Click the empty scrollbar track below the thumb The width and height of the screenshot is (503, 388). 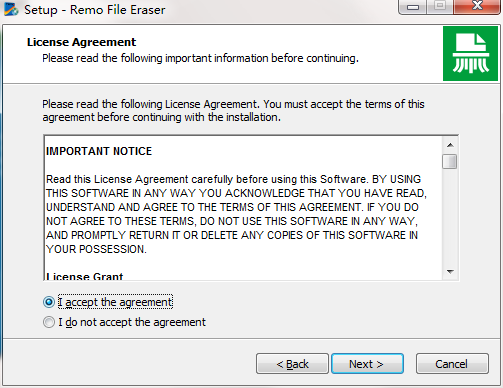click(x=450, y=217)
